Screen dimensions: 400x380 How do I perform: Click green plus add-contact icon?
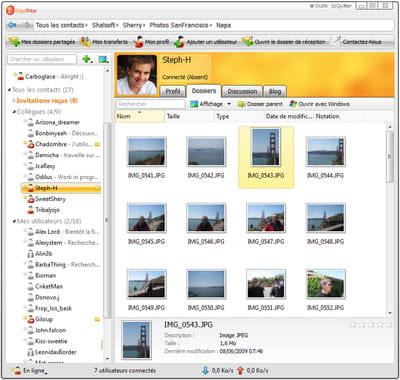87,59
